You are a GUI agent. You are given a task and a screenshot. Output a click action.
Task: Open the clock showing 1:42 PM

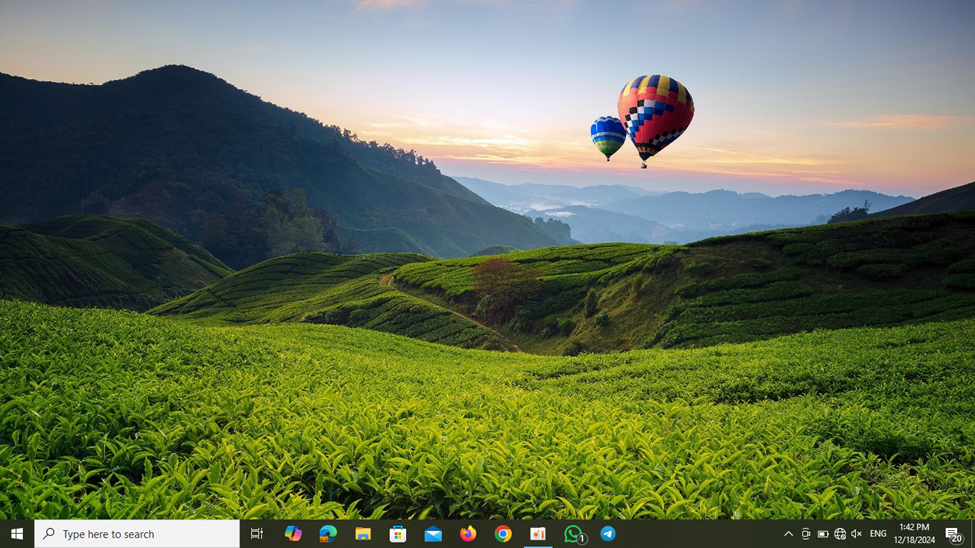click(x=914, y=534)
